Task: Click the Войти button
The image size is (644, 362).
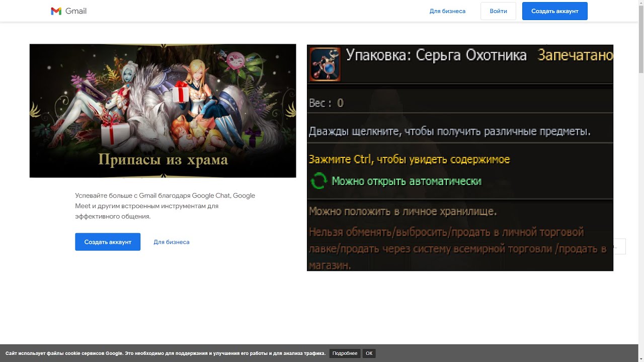Action: point(498,11)
